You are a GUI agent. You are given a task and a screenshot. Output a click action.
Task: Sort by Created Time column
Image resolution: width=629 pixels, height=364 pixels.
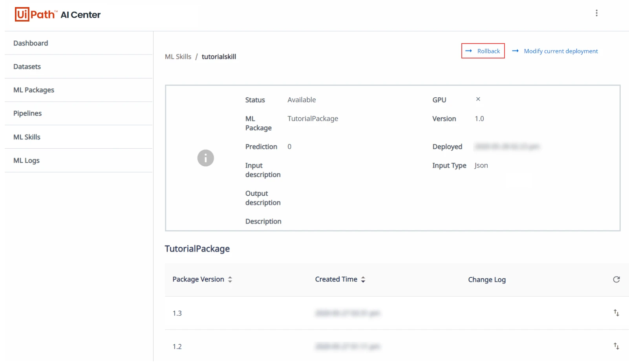340,279
